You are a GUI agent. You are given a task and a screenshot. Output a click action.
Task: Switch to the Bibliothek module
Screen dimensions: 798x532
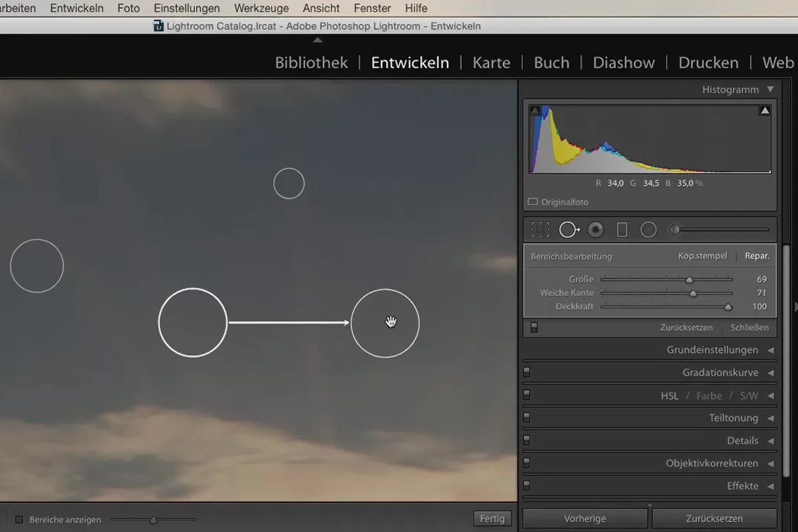[311, 63]
